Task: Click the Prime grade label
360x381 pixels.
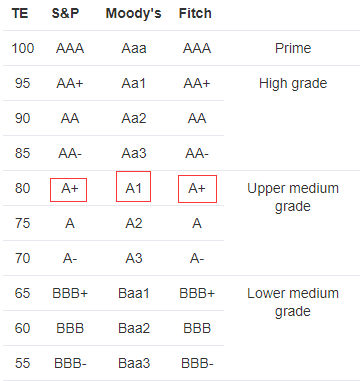Action: coord(293,48)
